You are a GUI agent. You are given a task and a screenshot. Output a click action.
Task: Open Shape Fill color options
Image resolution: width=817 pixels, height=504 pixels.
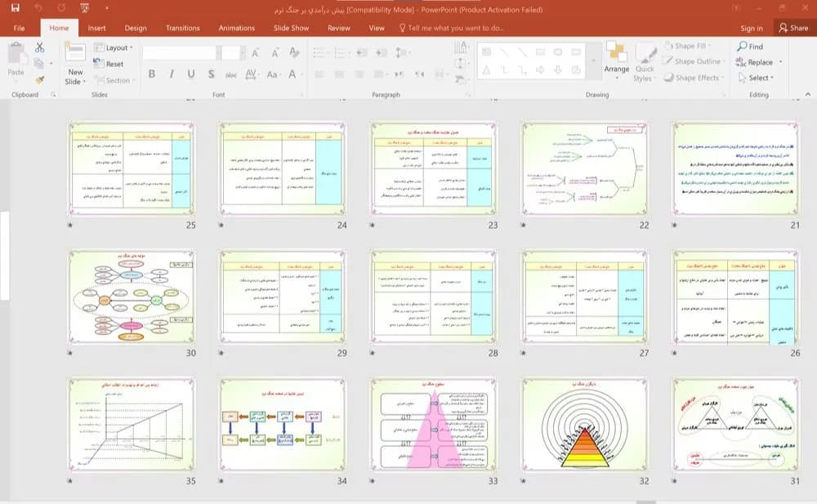point(688,46)
